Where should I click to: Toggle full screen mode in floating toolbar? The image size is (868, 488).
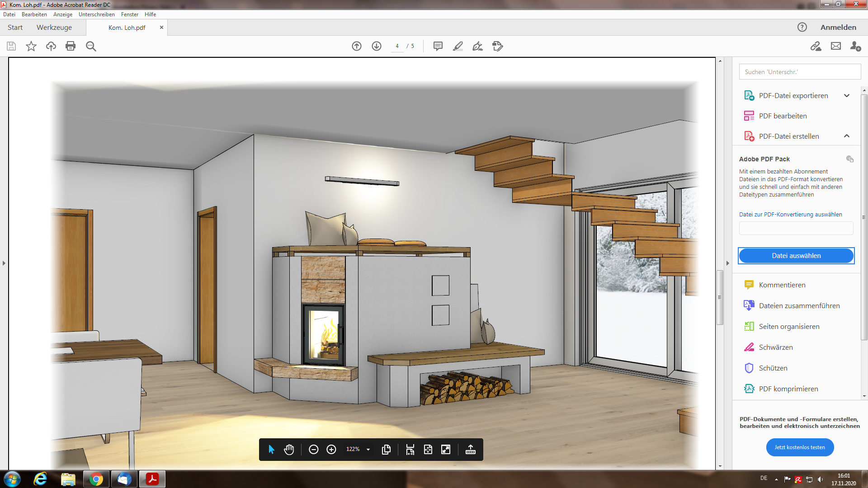point(446,450)
